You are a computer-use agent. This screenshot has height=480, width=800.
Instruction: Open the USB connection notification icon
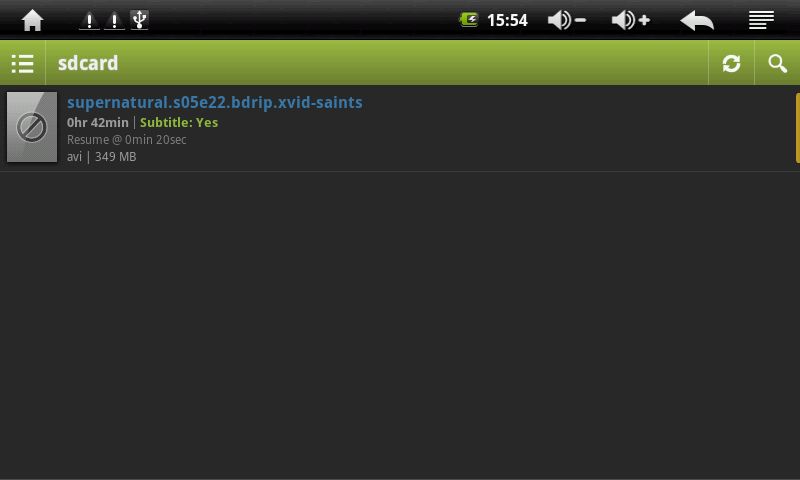(139, 20)
